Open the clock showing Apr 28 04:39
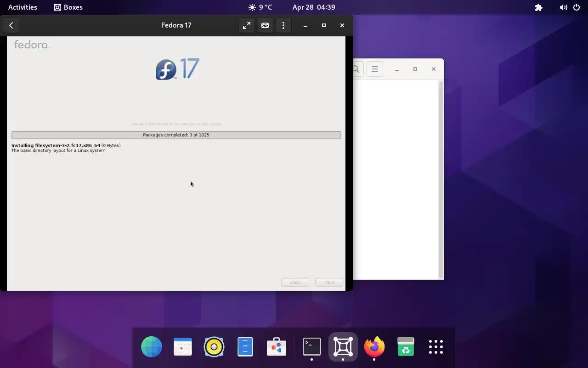The height and width of the screenshot is (368, 588). click(x=314, y=7)
